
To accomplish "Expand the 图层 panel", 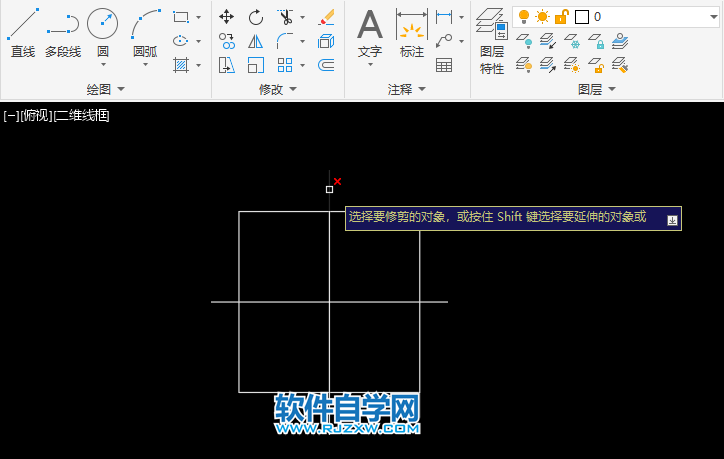I will coord(597,89).
